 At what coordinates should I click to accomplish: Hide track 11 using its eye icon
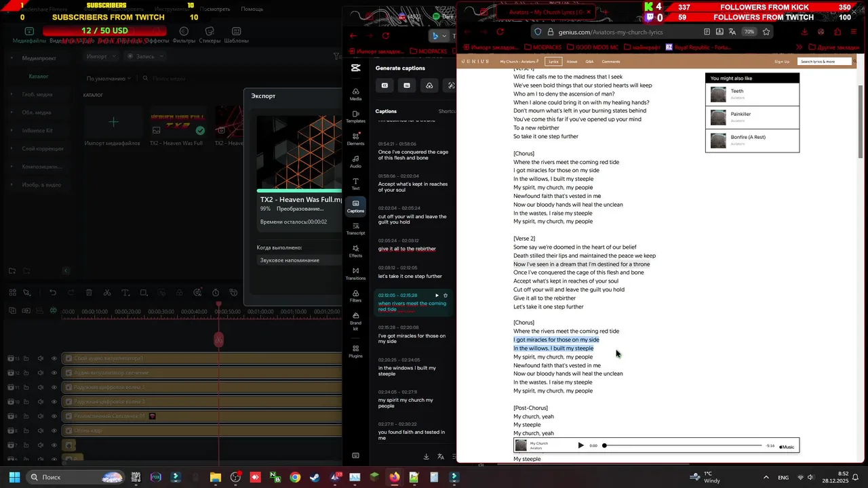[x=54, y=387]
